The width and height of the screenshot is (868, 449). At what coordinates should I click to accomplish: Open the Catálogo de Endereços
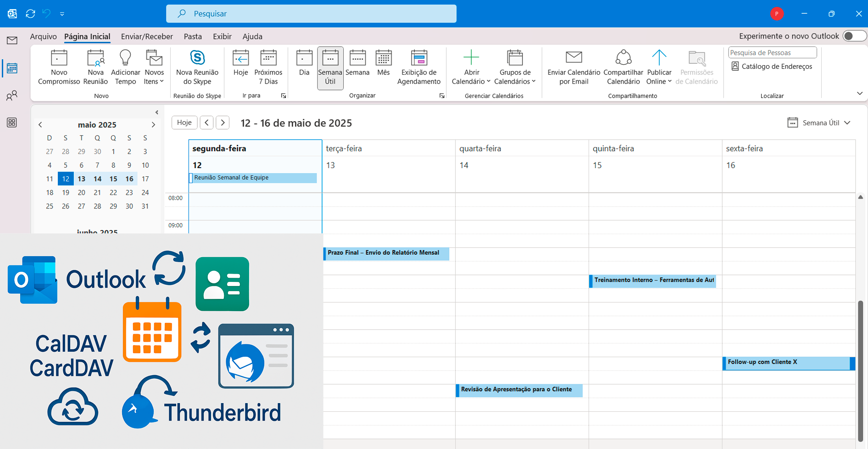click(x=772, y=67)
